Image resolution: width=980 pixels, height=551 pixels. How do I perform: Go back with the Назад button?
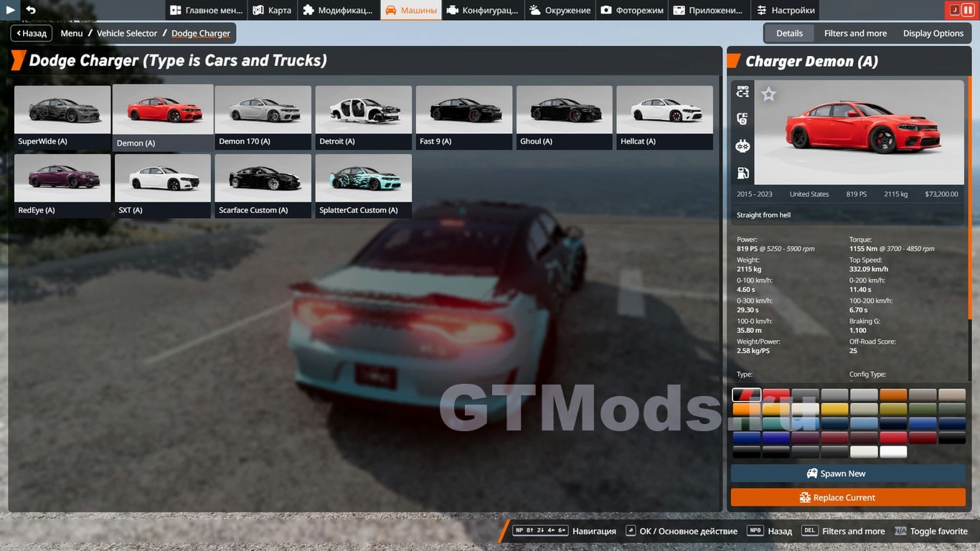pos(31,33)
